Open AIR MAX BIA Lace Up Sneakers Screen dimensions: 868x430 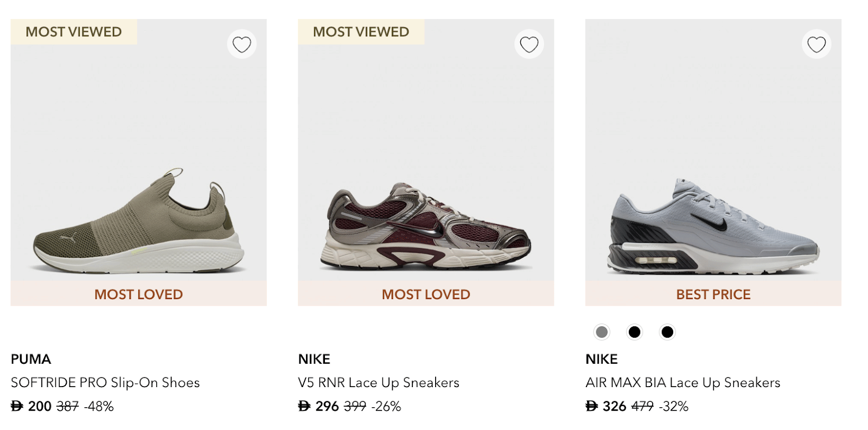click(x=683, y=383)
